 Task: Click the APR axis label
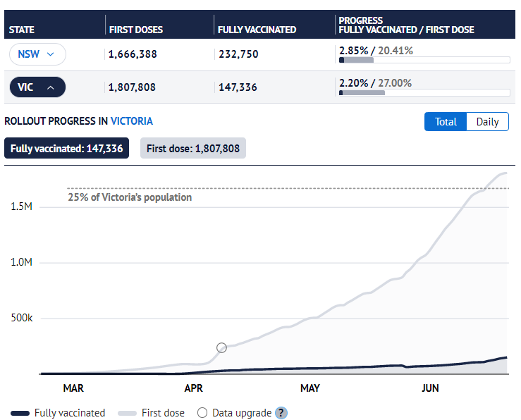tap(194, 388)
